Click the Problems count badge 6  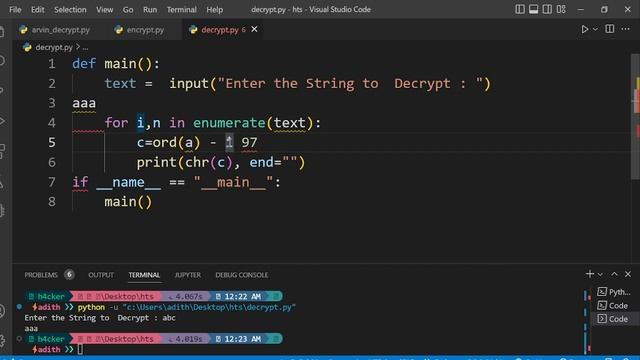(x=69, y=275)
